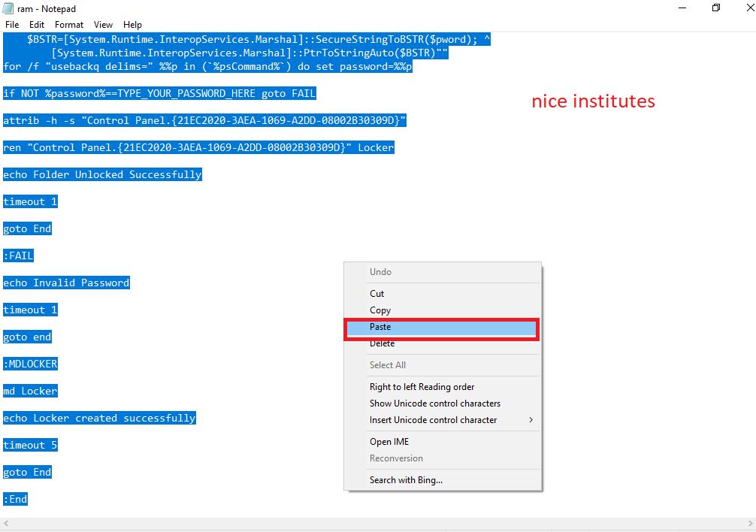756x532 pixels.
Task: Click the 'timeout 5' line
Action: pyautogui.click(x=30, y=446)
